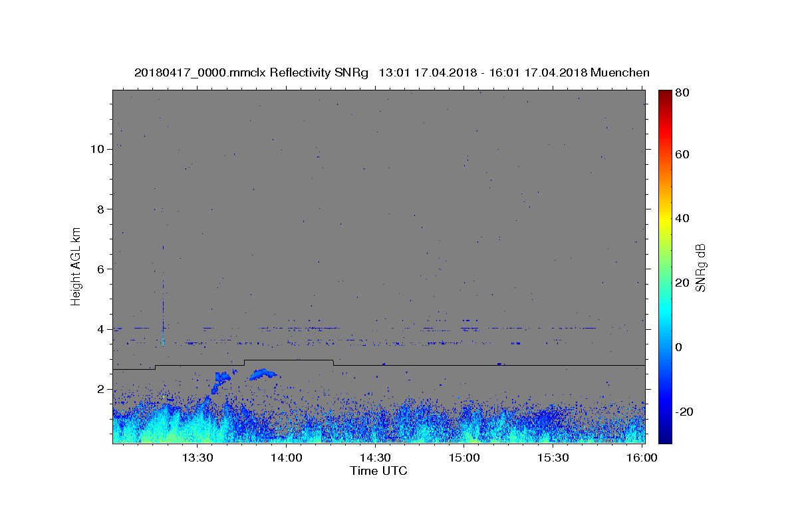Click the plot title text '20180417_0000.mmclx Reflectivity SNRg'
The image size is (798, 532).
tap(251, 72)
